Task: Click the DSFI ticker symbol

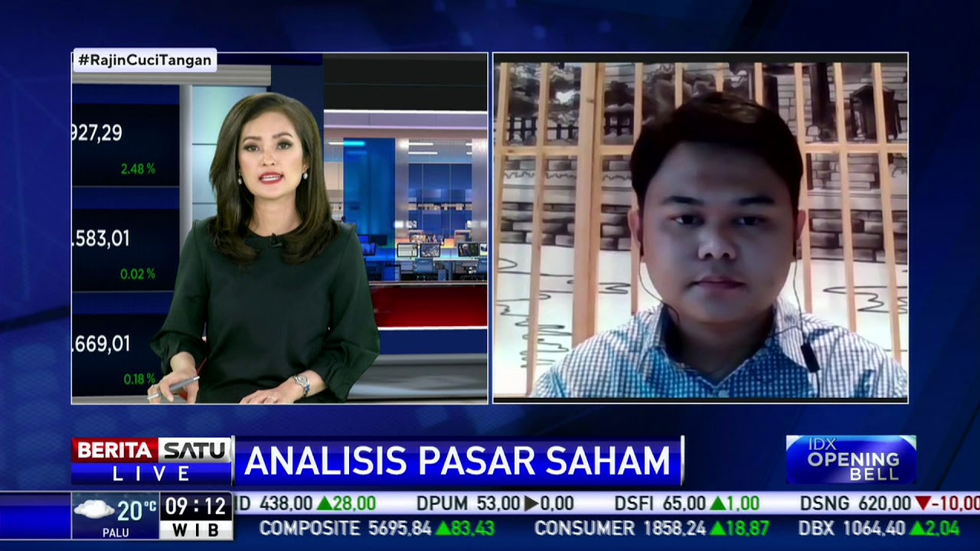Action: tap(635, 504)
